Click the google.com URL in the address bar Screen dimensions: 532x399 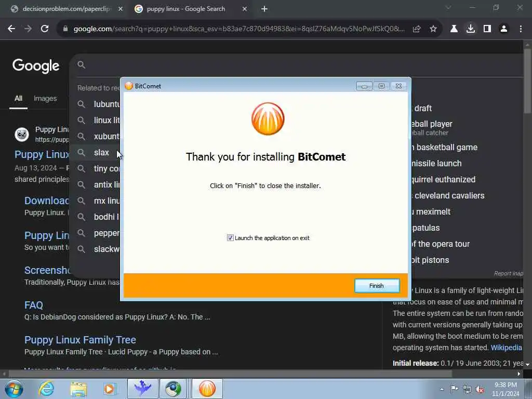239,29
